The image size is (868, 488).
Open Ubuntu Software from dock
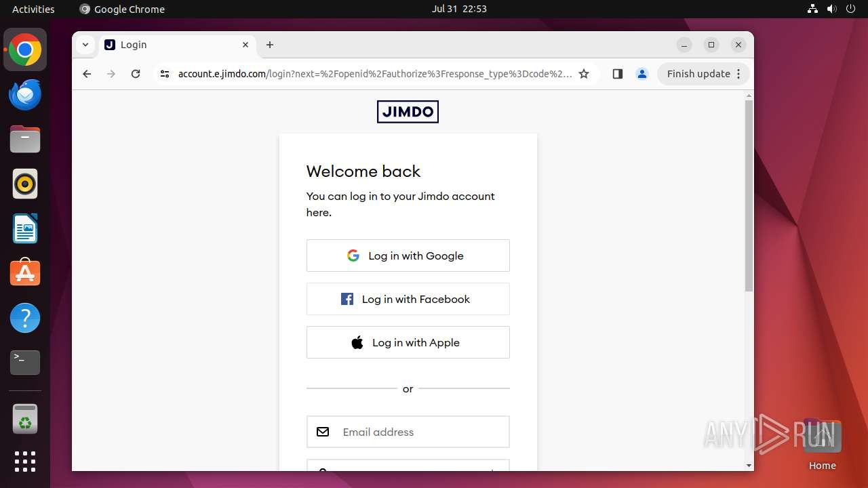pos(25,273)
